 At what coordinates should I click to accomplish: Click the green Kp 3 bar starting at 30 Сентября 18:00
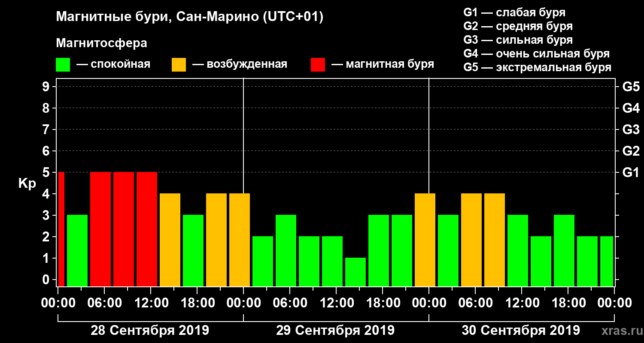(564, 250)
